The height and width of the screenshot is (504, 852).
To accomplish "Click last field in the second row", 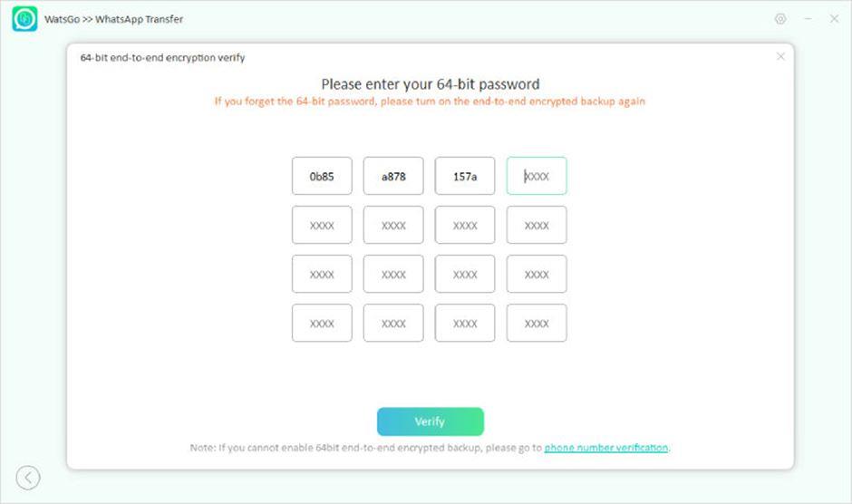I will [x=537, y=225].
